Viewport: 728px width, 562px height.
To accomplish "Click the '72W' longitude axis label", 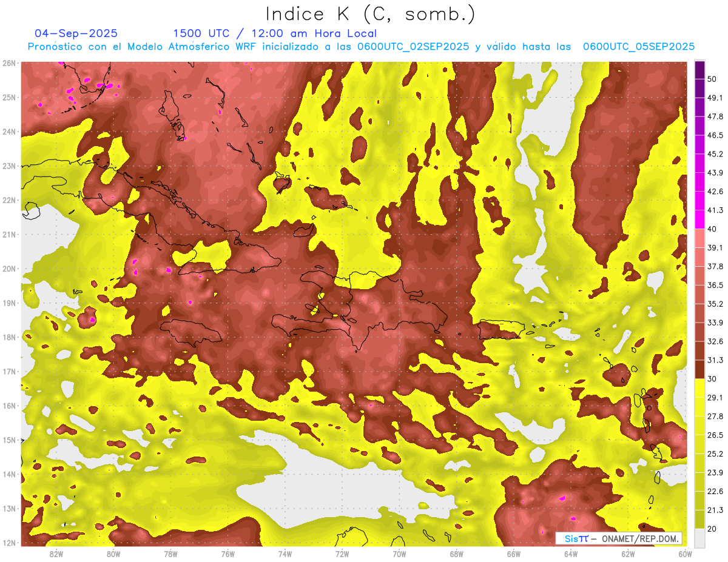I will (x=342, y=554).
